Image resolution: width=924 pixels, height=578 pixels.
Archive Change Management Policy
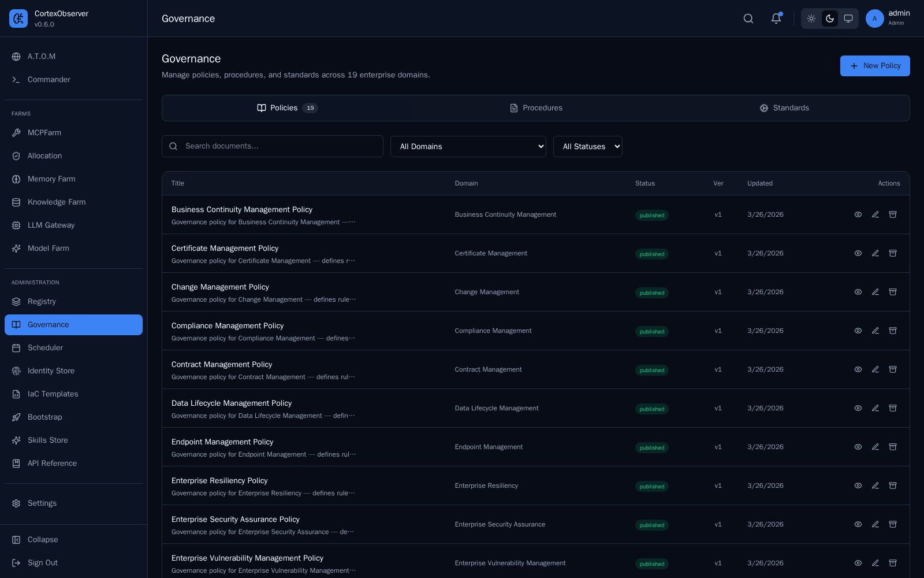point(893,292)
